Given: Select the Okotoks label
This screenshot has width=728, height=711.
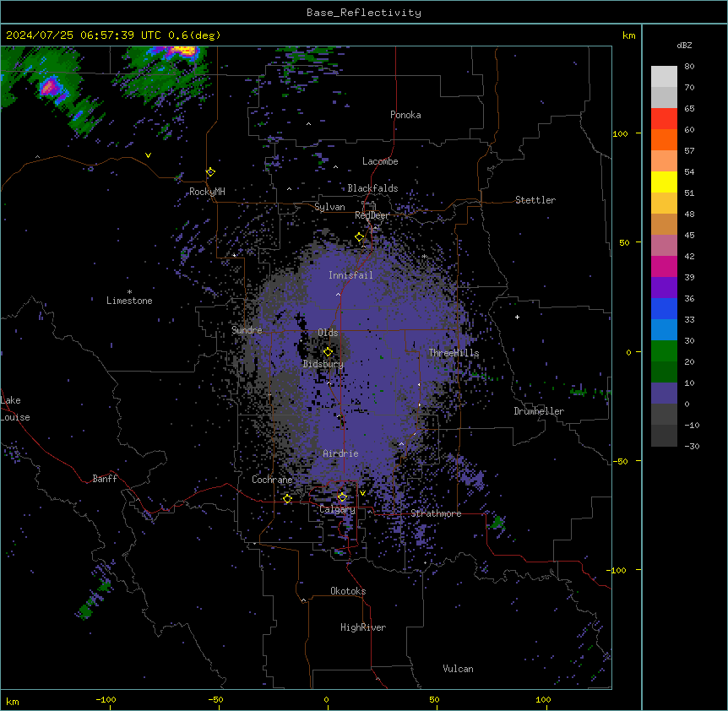Looking at the screenshot, I should click(x=348, y=591).
